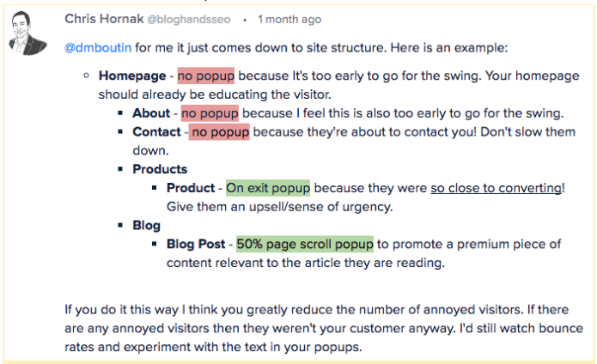Select the Blog heading in the list
Viewport: 597px width, 364px height.
pyautogui.click(x=146, y=226)
